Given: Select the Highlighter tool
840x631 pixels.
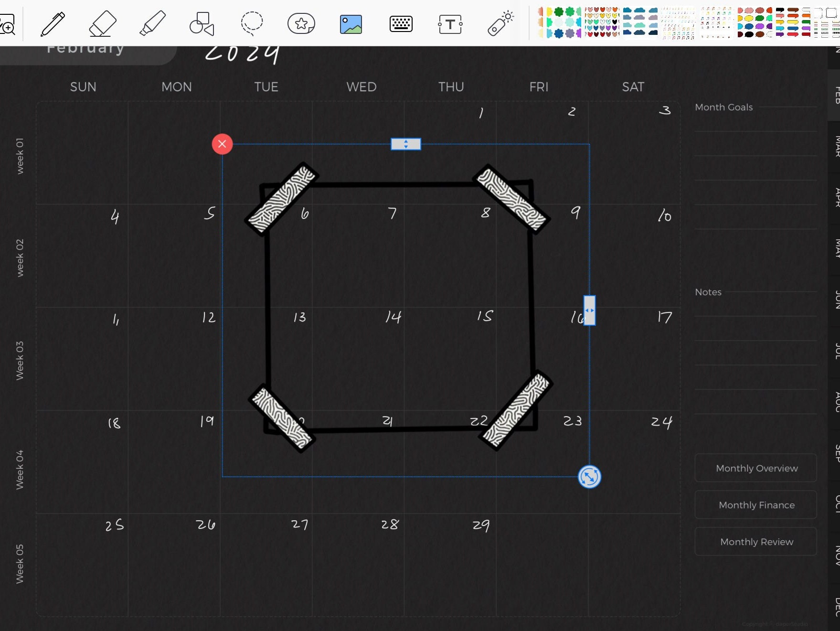Looking at the screenshot, I should click(x=152, y=24).
